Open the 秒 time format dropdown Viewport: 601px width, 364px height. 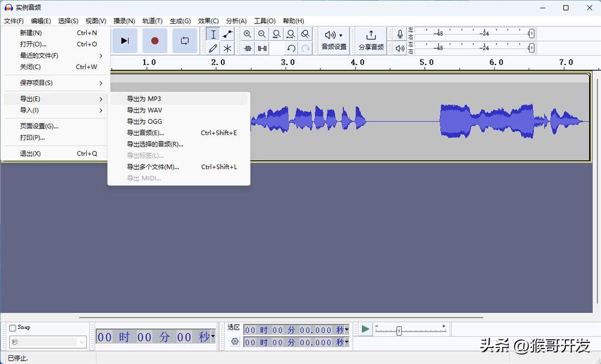[x=47, y=342]
